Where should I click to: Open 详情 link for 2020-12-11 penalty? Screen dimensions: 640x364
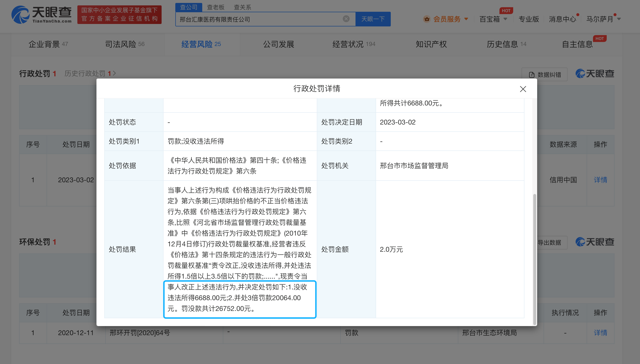pos(600,333)
